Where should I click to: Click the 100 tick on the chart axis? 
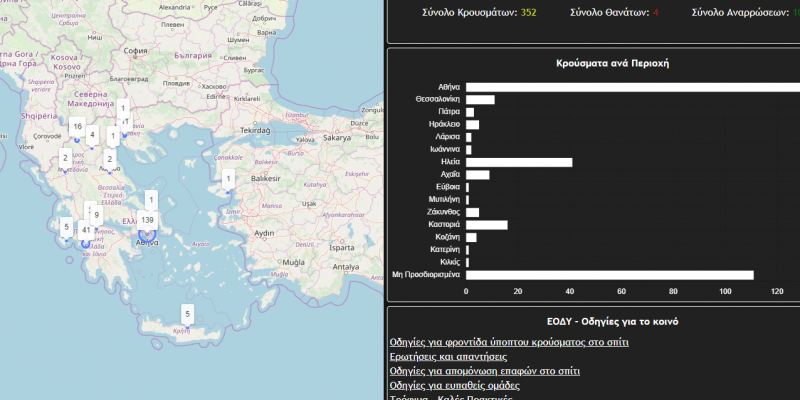pos(725,291)
